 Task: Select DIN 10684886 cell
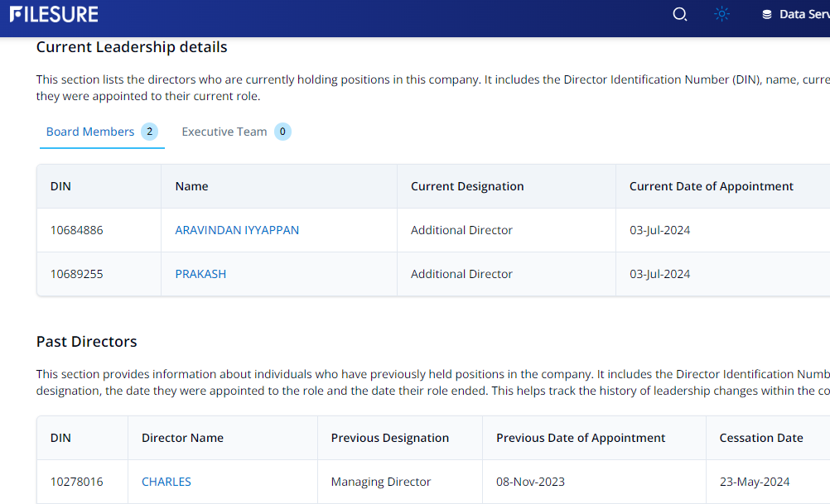77,230
